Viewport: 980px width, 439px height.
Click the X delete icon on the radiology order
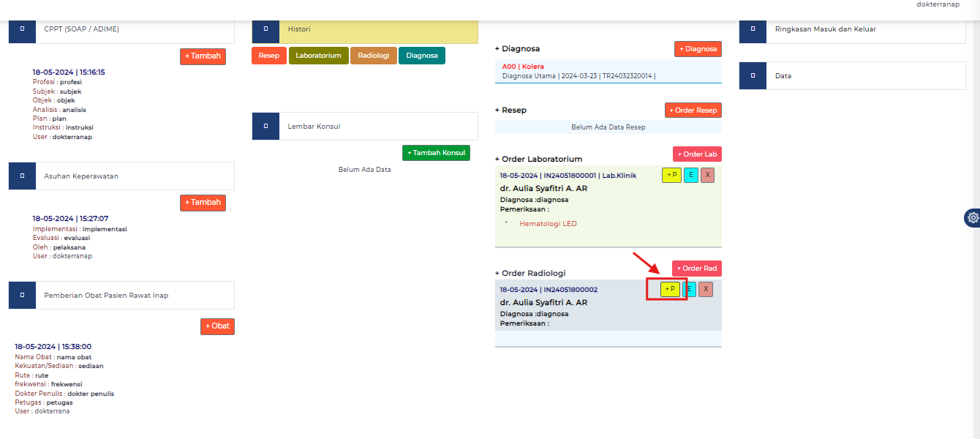tap(706, 289)
